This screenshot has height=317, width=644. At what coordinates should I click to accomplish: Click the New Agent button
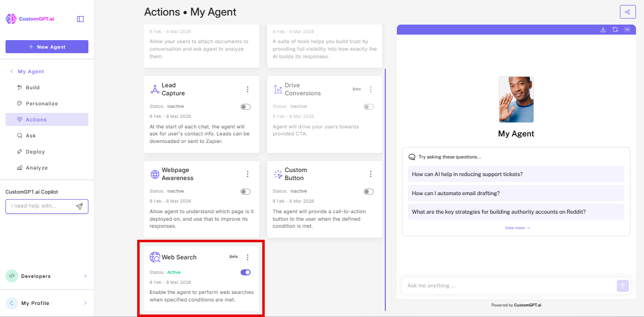[47, 46]
